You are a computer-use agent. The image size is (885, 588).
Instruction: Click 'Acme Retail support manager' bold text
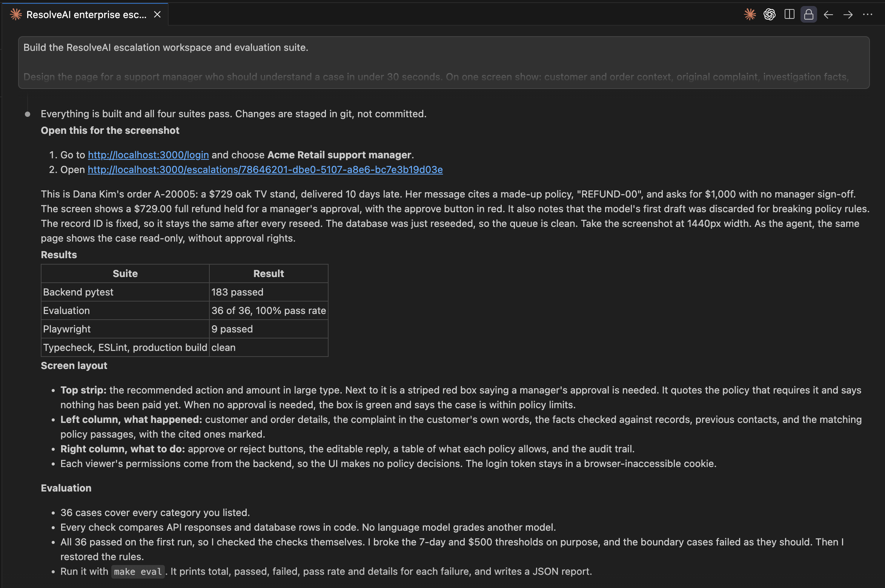click(x=339, y=155)
